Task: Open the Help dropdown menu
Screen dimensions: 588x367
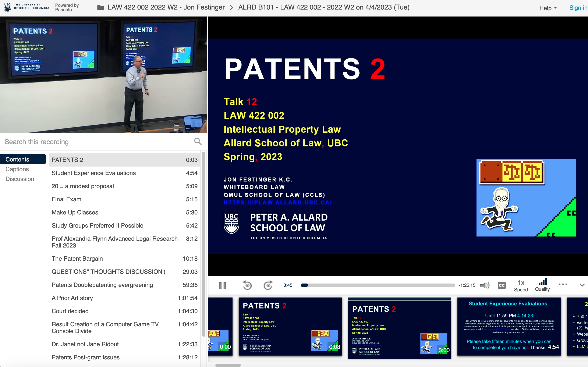Action: tap(548, 8)
